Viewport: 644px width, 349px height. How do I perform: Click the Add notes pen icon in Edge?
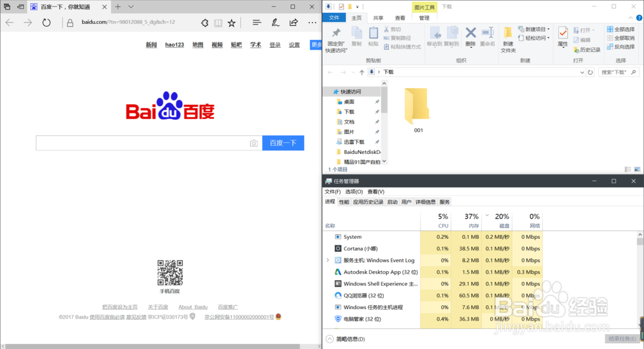click(x=275, y=23)
